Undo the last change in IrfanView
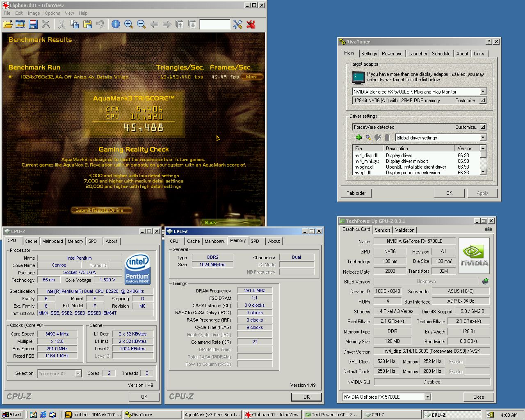 pos(100,24)
